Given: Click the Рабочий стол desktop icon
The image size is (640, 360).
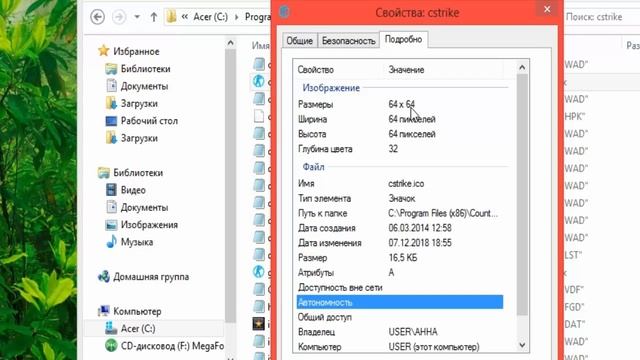Looking at the screenshot, I should point(111,121).
